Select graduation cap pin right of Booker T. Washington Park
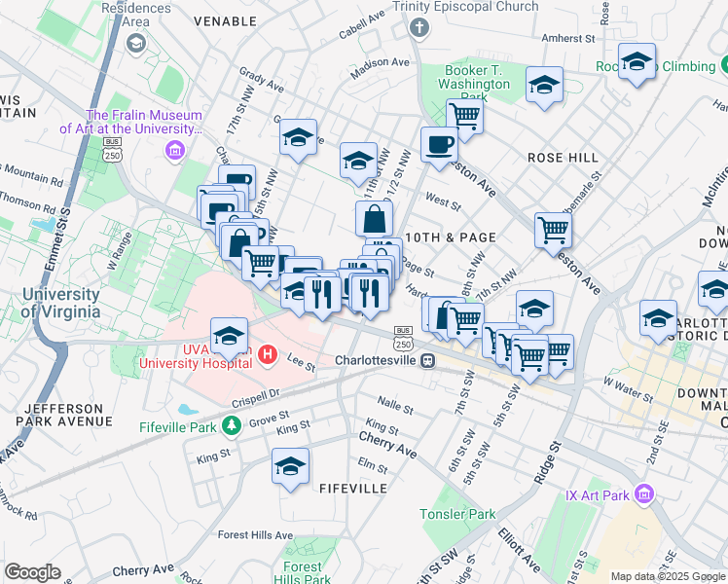Screen dimensions: 728x584 [544, 86]
